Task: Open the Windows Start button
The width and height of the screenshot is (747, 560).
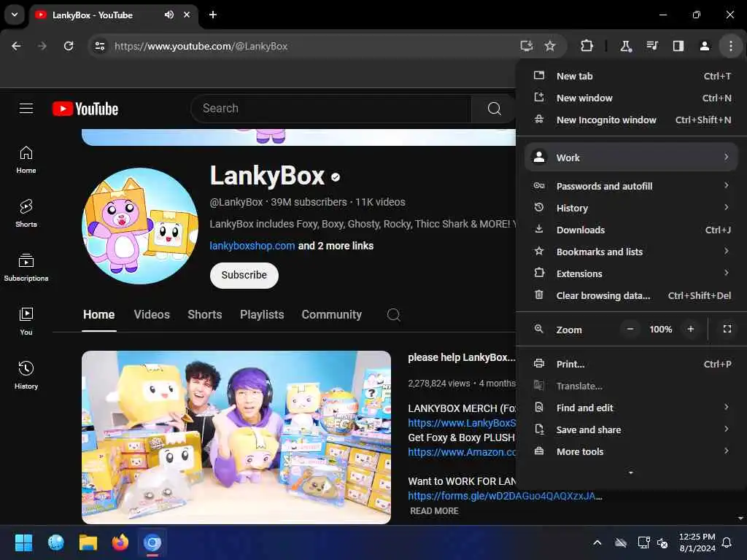Action: coord(23,542)
